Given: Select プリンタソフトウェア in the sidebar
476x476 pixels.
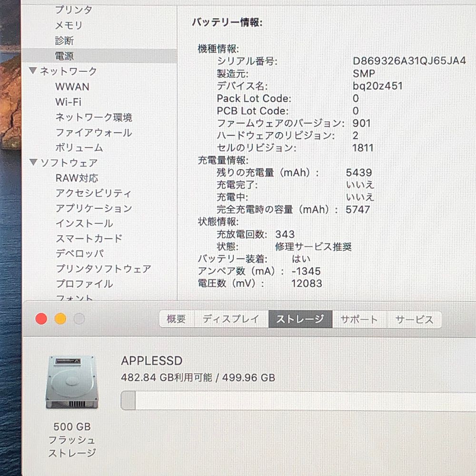Looking at the screenshot, I should click(103, 268).
